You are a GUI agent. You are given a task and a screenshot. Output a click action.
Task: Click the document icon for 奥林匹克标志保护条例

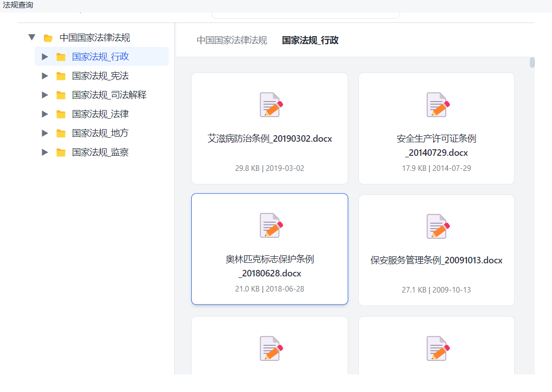[x=271, y=225]
